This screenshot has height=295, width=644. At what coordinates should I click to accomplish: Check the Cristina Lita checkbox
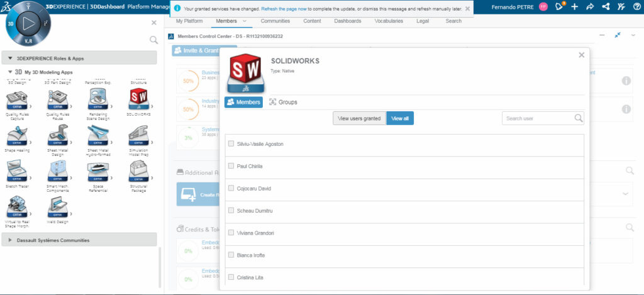tap(231, 277)
